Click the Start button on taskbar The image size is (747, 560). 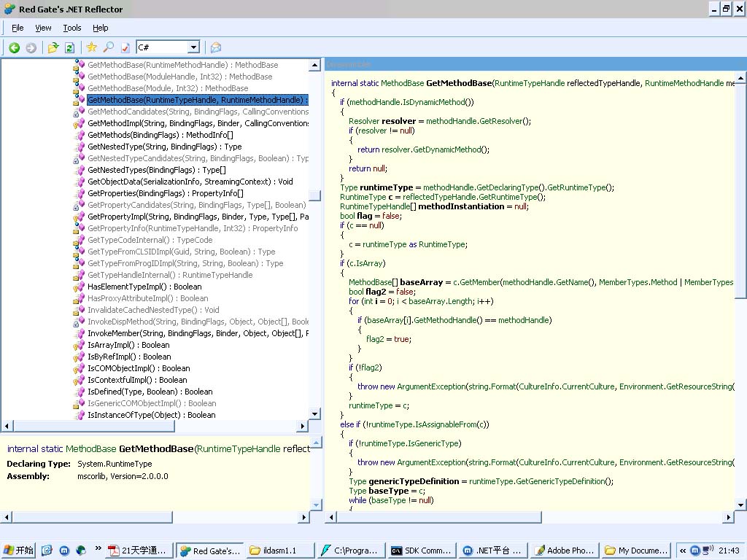click(x=18, y=551)
